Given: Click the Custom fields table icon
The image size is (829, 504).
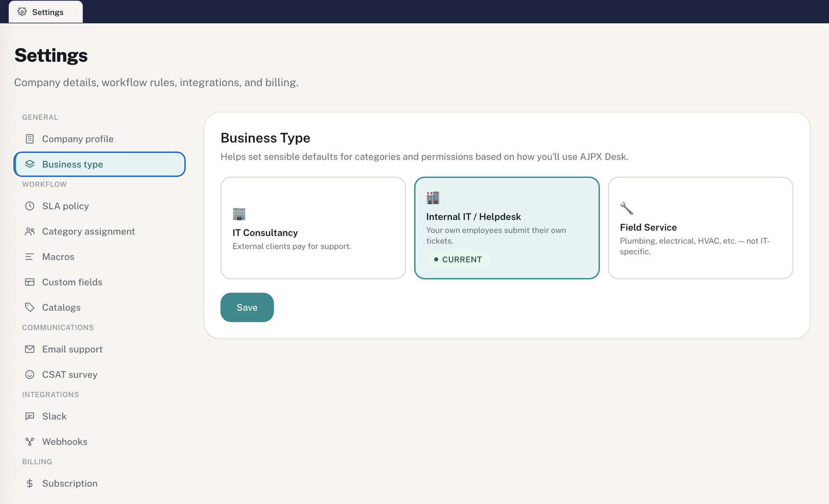Looking at the screenshot, I should tap(30, 282).
